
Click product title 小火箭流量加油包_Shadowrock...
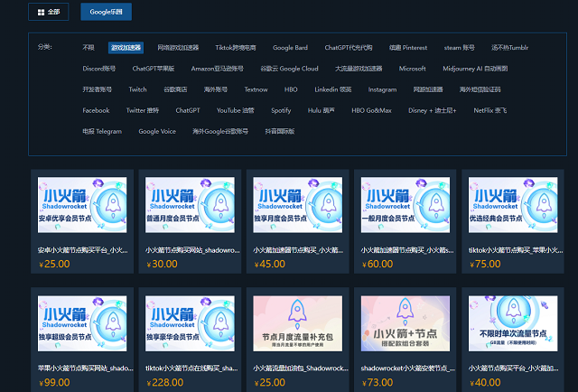tap(301, 369)
